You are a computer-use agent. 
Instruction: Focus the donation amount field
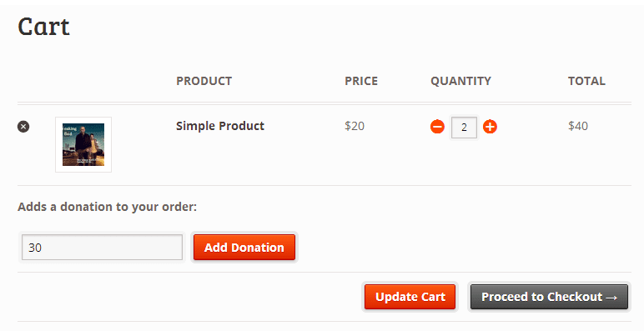click(x=102, y=248)
